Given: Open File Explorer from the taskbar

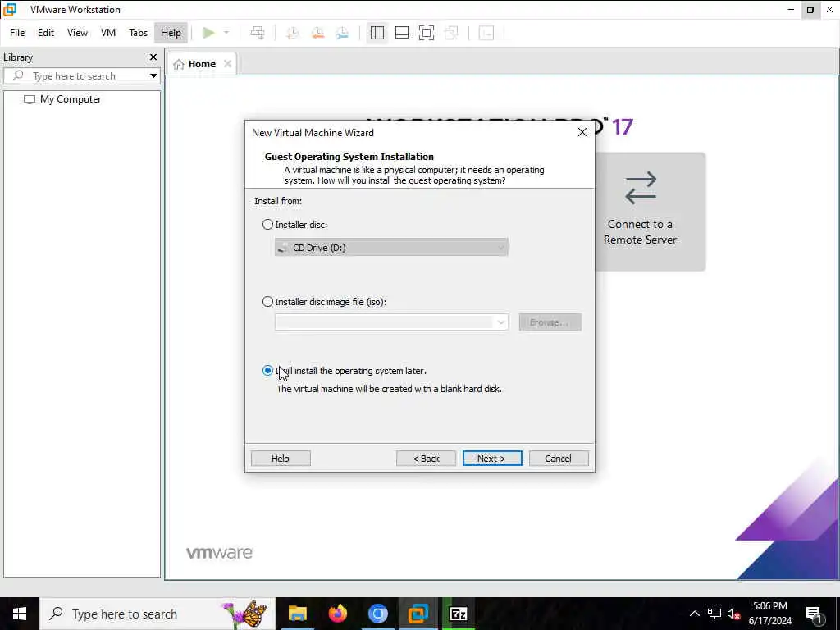Looking at the screenshot, I should pyautogui.click(x=297, y=614).
